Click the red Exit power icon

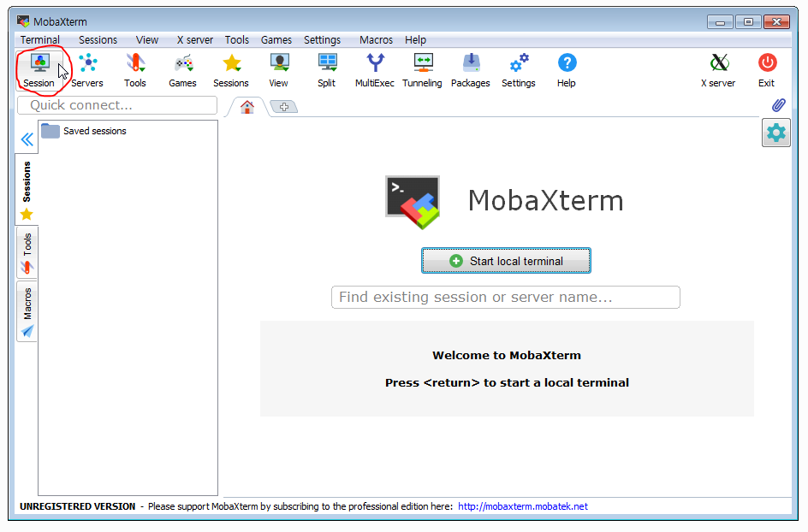click(767, 70)
